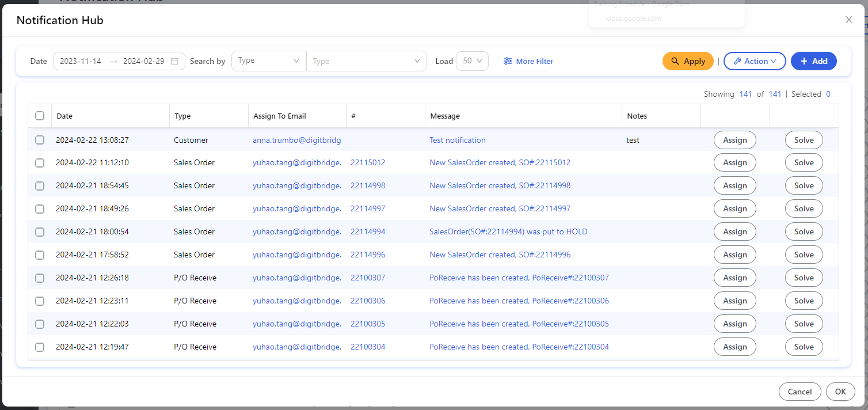Open the Action dropdown menu

tap(755, 61)
